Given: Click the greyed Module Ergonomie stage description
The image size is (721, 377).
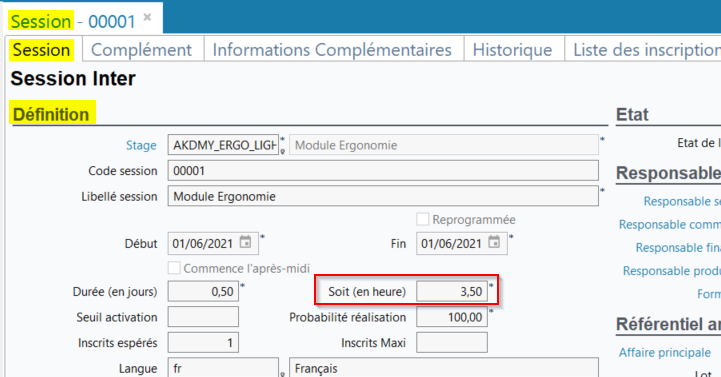Looking at the screenshot, I should [x=444, y=145].
